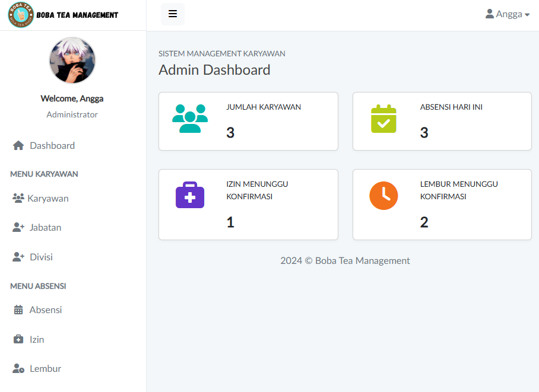Open the Izin Menunggu Konfirmasi card
This screenshot has height=392, width=539.
point(248,205)
